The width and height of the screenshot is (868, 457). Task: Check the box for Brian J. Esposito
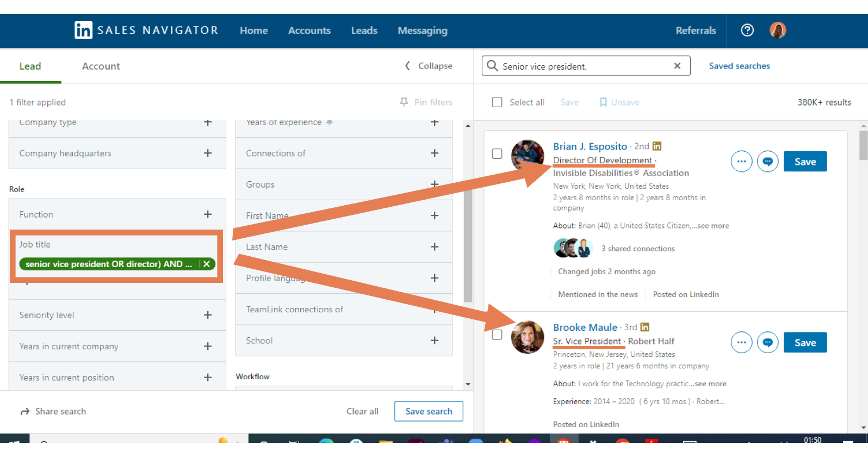click(497, 154)
